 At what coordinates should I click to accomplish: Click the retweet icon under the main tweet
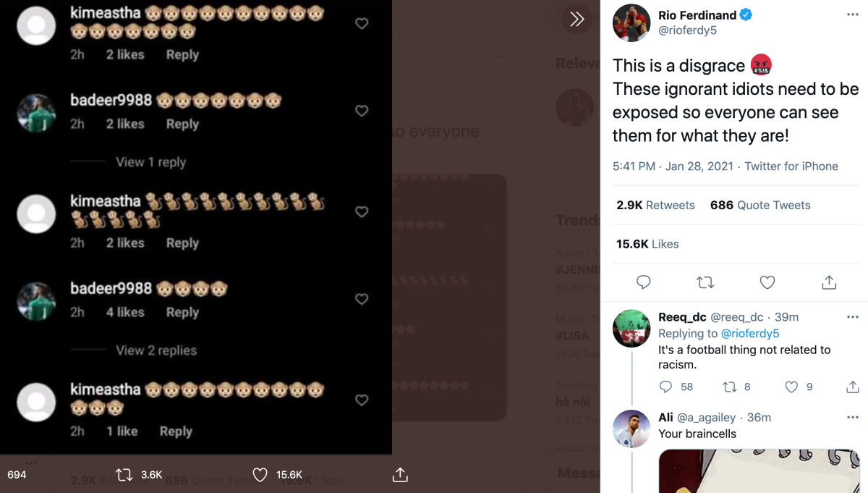click(x=705, y=282)
